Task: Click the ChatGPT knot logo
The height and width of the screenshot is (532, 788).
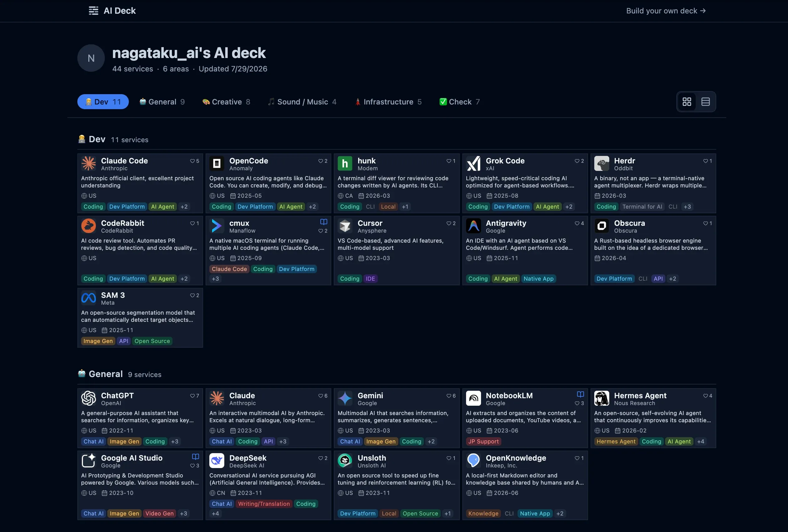Action: click(89, 398)
